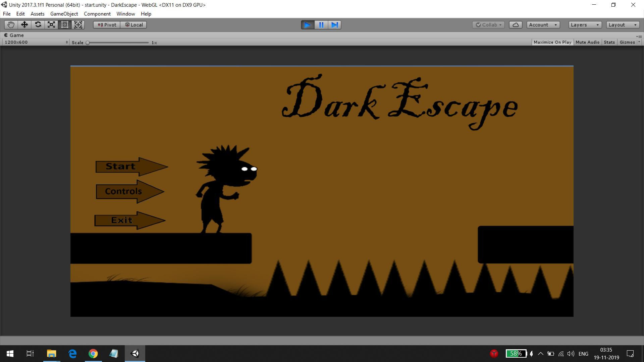This screenshot has height=362, width=644.
Task: Toggle Gizmos in Game view
Action: coord(627,42)
